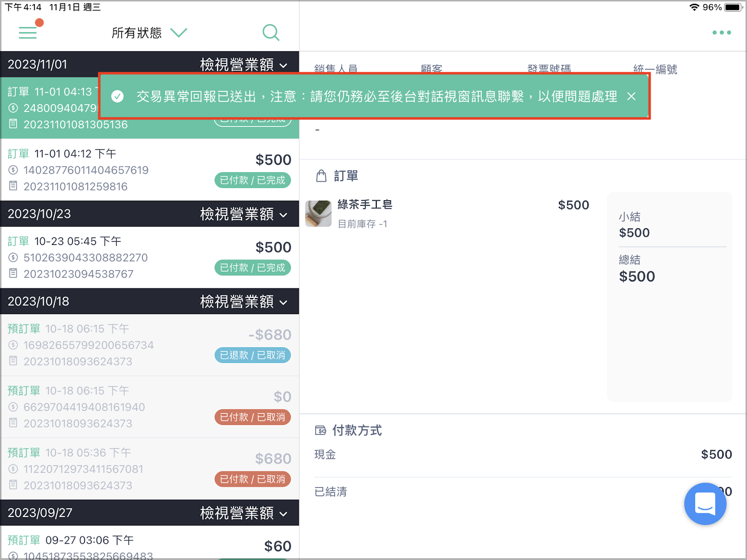Viewport: 747px width, 560px height.
Task: Open the 10-18 05:36 pre-order of $680
Action: 150,469
